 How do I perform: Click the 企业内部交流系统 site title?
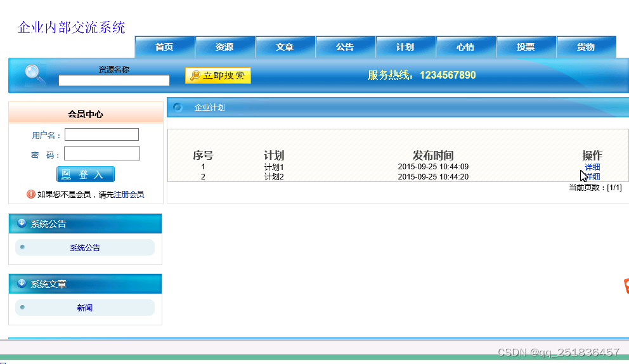(x=72, y=27)
